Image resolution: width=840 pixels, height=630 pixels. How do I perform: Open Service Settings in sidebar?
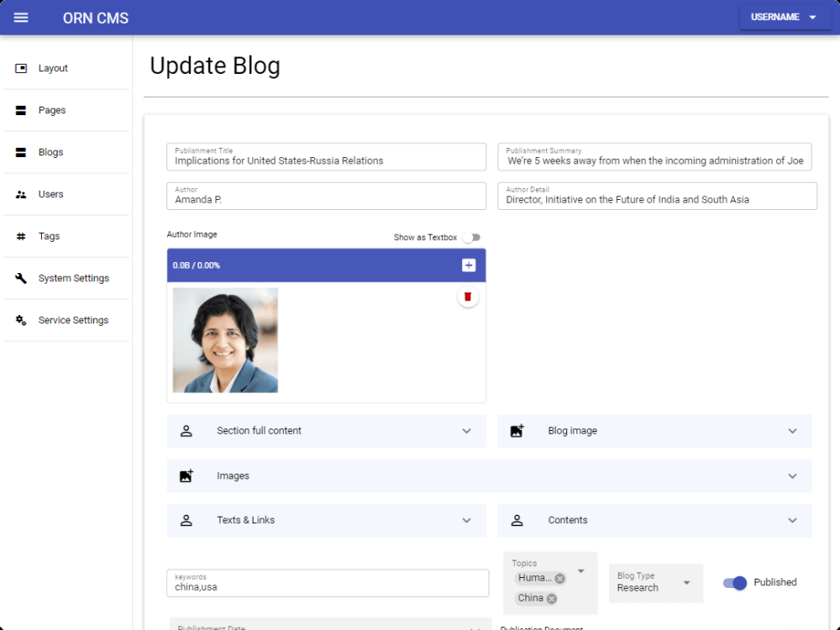click(x=66, y=320)
